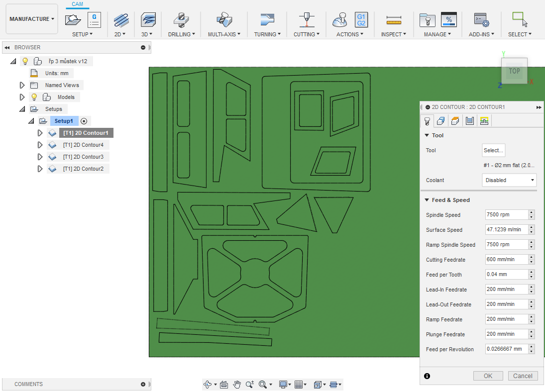The image size is (545, 392).
Task: Open the Drilling tool icon
Action: point(181,20)
